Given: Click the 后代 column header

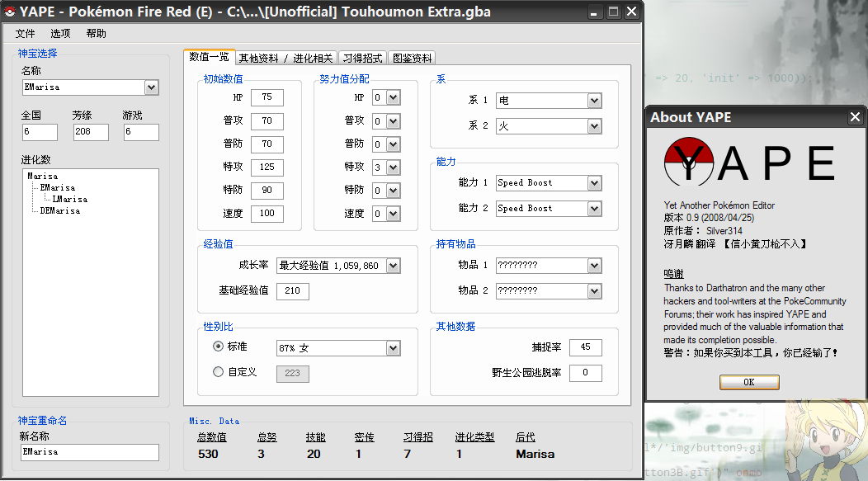Looking at the screenshot, I should coord(526,437).
